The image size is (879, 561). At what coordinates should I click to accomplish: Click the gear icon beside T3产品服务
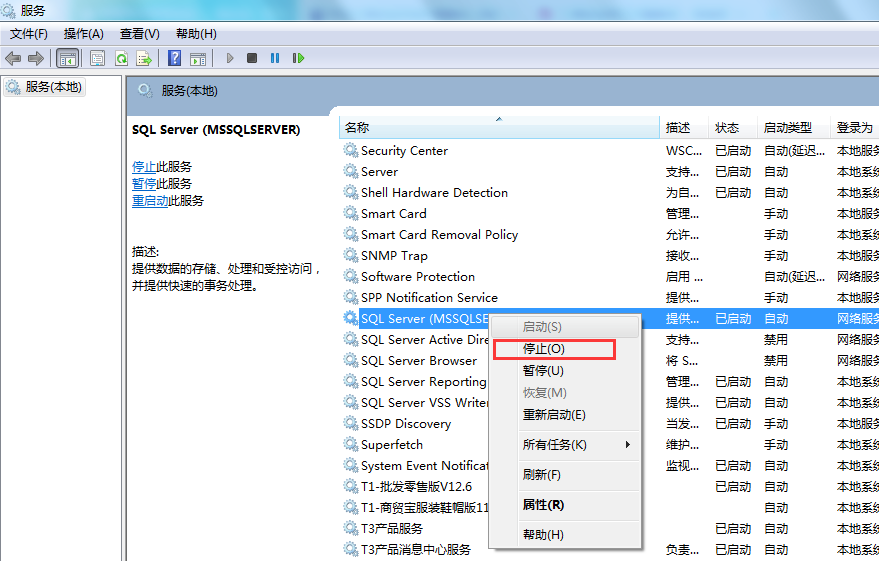coord(350,528)
